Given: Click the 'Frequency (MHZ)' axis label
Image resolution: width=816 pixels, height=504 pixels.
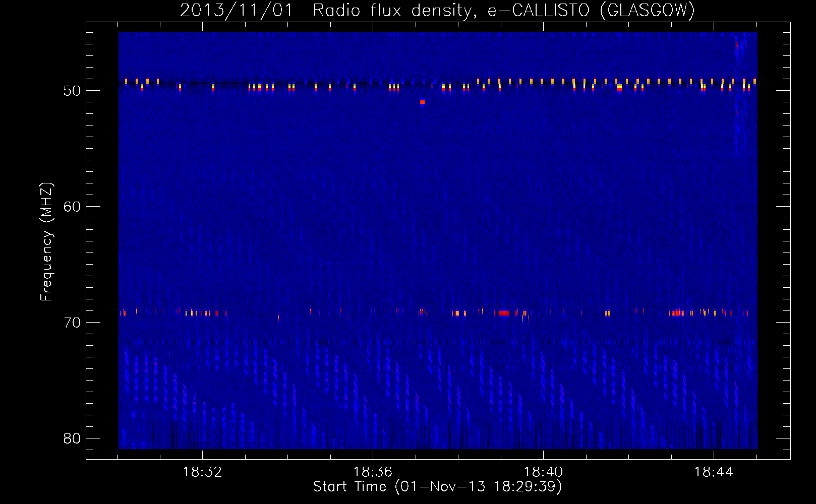Looking at the screenshot, I should coord(46,242).
